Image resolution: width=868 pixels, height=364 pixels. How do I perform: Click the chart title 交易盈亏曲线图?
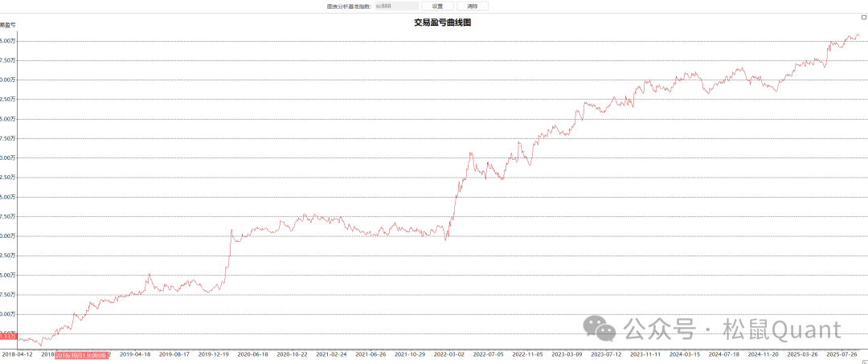(x=442, y=22)
